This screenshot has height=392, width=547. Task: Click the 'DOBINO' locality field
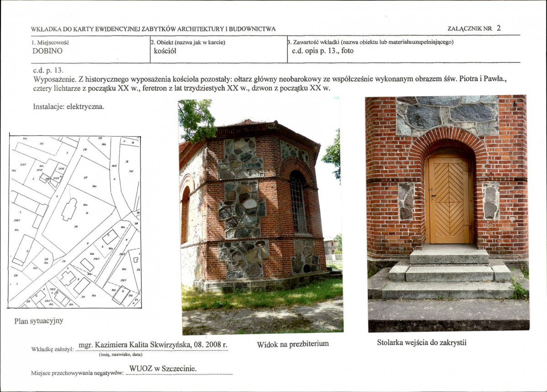[x=47, y=51]
